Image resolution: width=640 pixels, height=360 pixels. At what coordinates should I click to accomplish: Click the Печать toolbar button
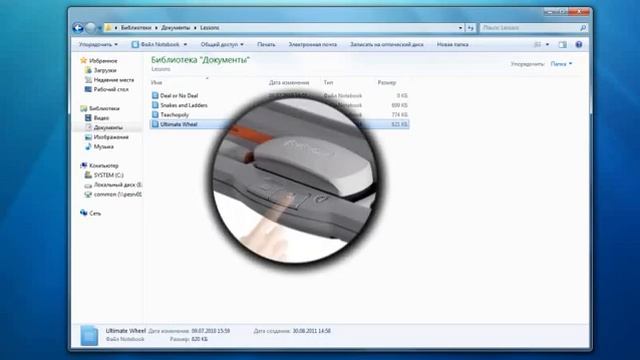pos(266,44)
